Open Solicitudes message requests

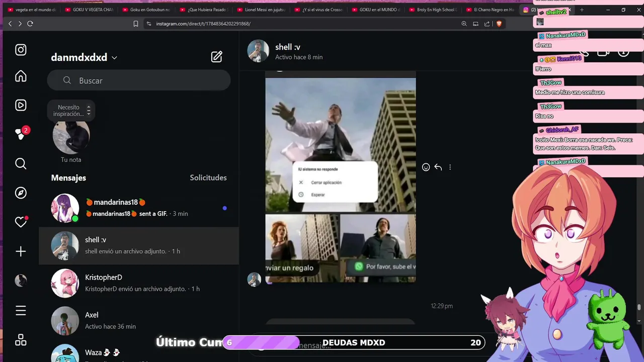click(x=208, y=177)
